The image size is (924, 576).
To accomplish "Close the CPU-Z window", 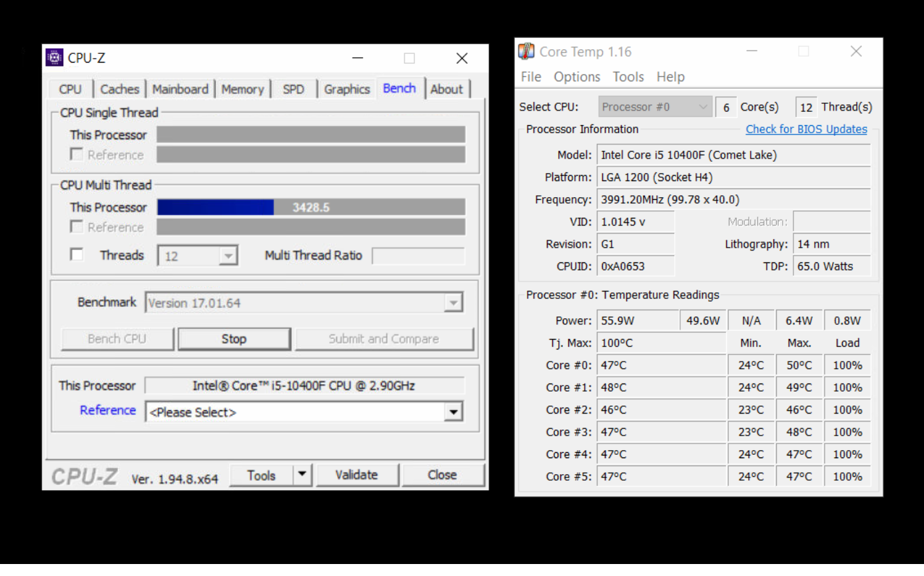I will pos(462,58).
